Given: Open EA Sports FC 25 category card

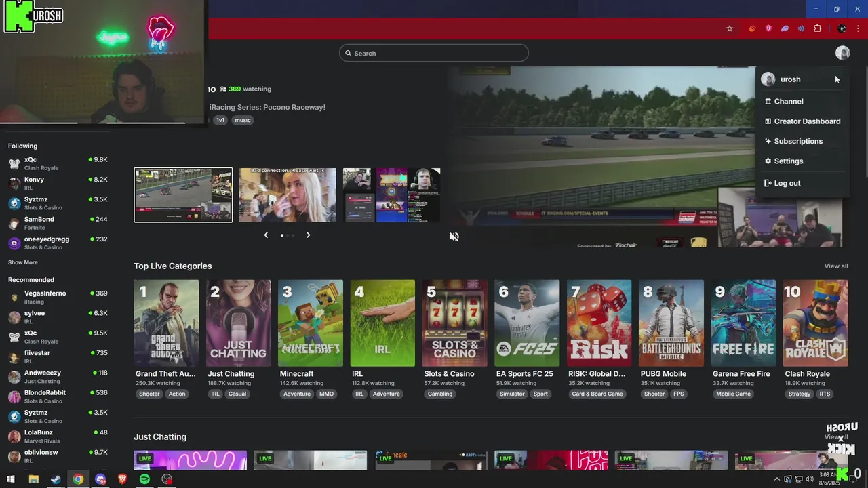Looking at the screenshot, I should (x=527, y=323).
